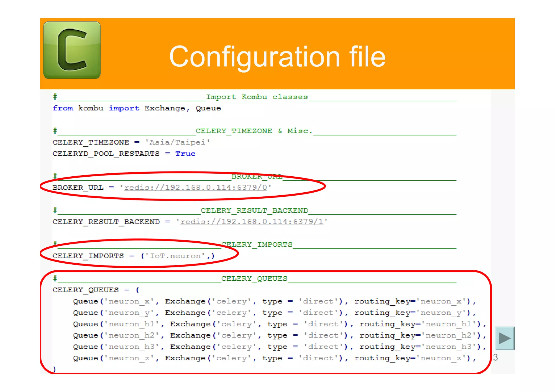
Task: Click the Import Kombu classes comment
Action: [x=257, y=97]
